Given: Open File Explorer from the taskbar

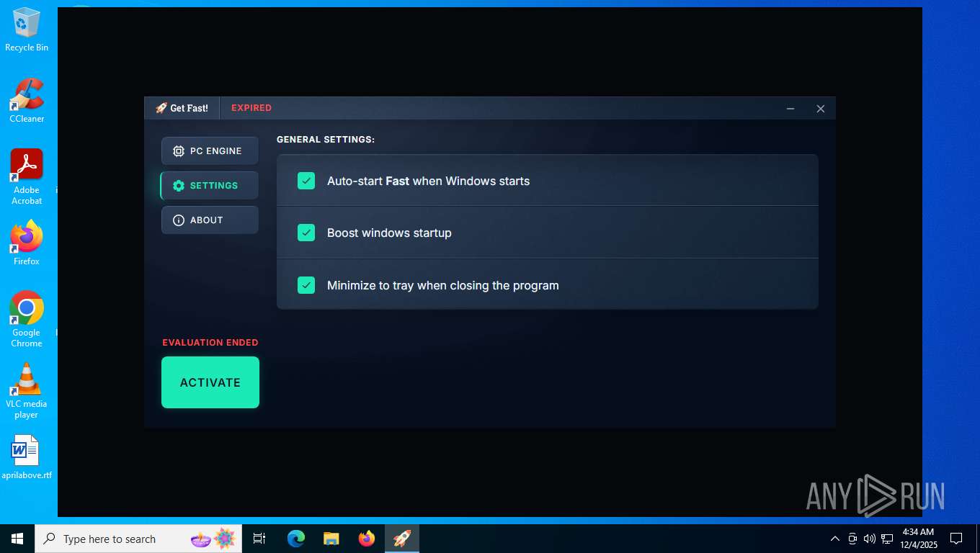Looking at the screenshot, I should pos(331,539).
